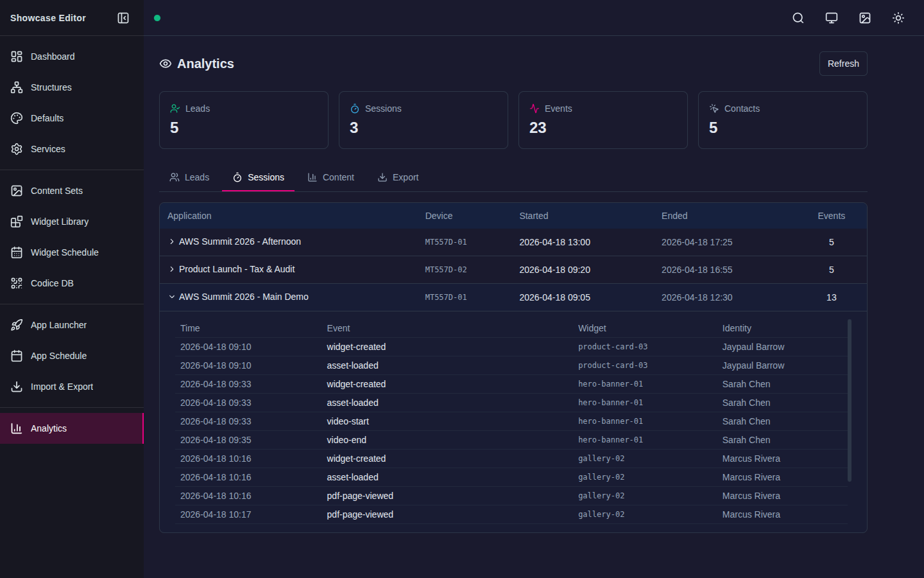Open the Widget Library
The width and height of the screenshot is (924, 578).
click(72, 222)
